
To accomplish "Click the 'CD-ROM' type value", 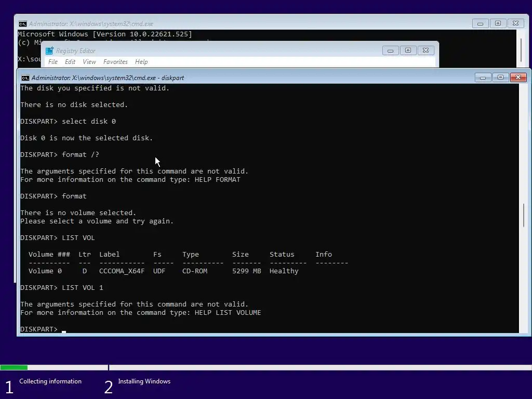I will tap(195, 271).
